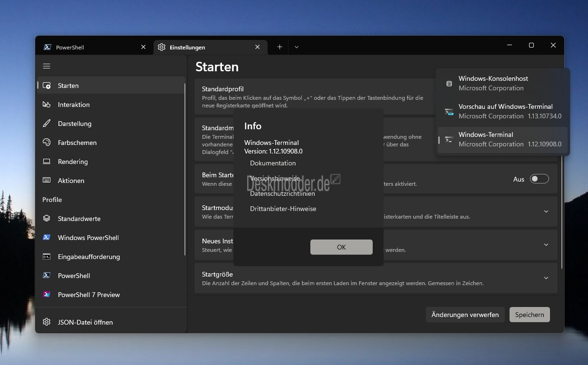Open the Aktionen settings page
The image size is (588, 365).
point(111,181)
